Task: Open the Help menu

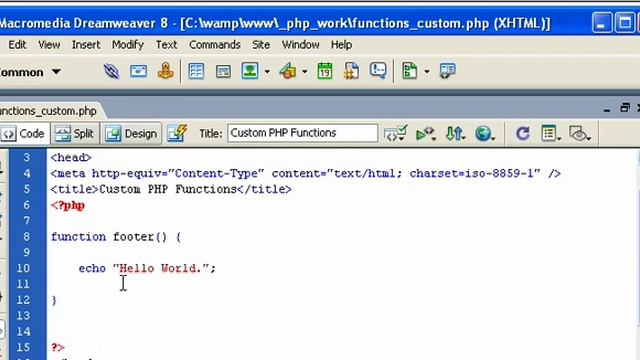Action: tap(341, 44)
